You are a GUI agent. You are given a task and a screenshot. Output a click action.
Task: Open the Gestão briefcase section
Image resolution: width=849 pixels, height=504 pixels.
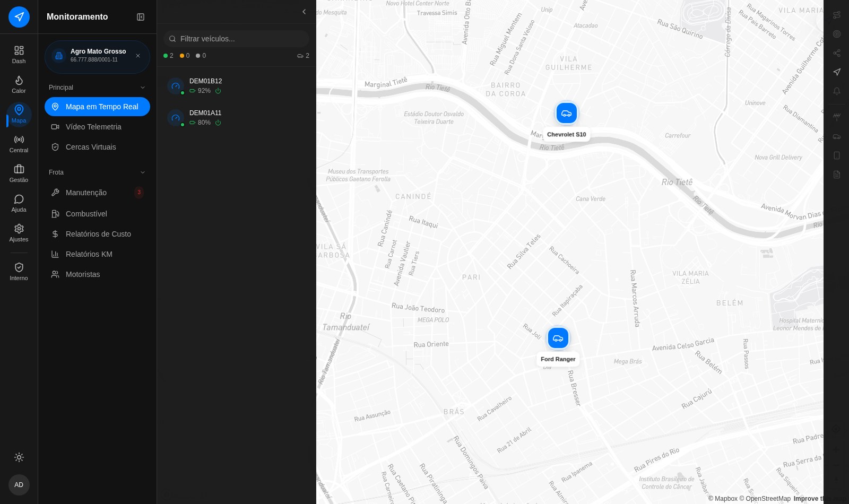[x=19, y=173]
